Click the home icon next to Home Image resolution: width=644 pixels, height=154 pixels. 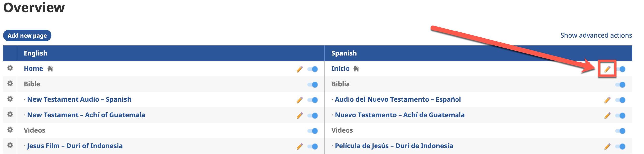tap(50, 69)
